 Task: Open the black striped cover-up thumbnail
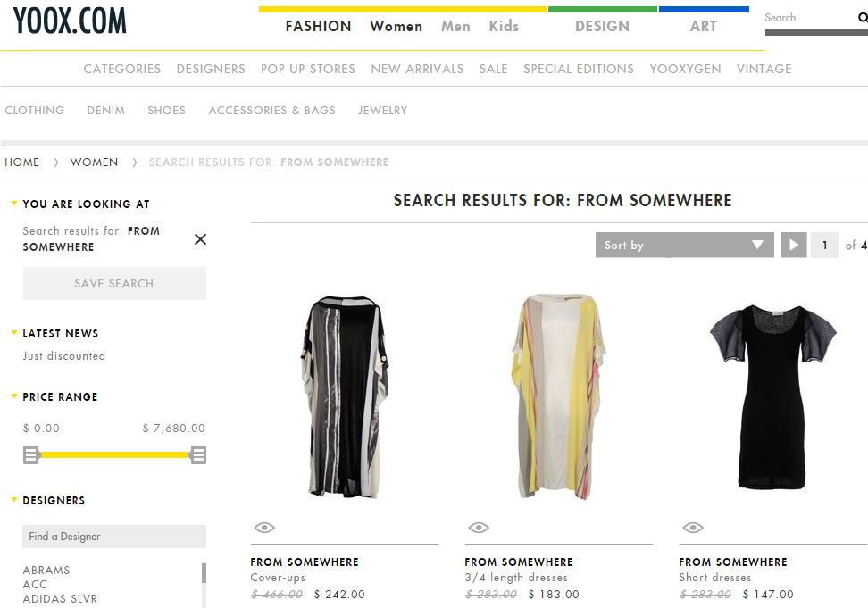(345, 396)
